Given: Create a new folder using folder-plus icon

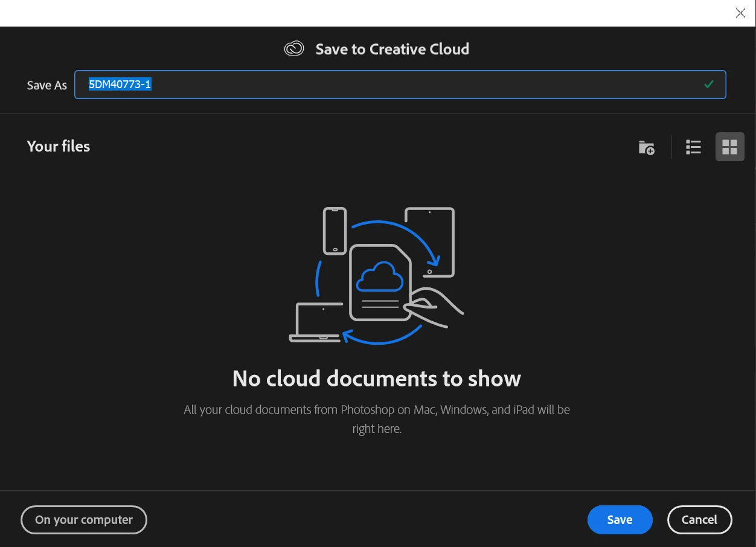Looking at the screenshot, I should point(647,147).
